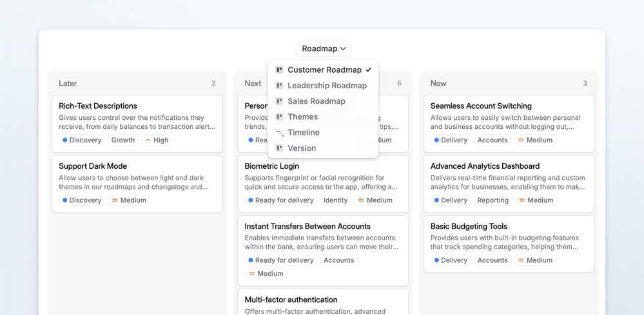Image resolution: width=644 pixels, height=315 pixels.
Task: Open Multi-factor authentication card
Action: coord(323,302)
